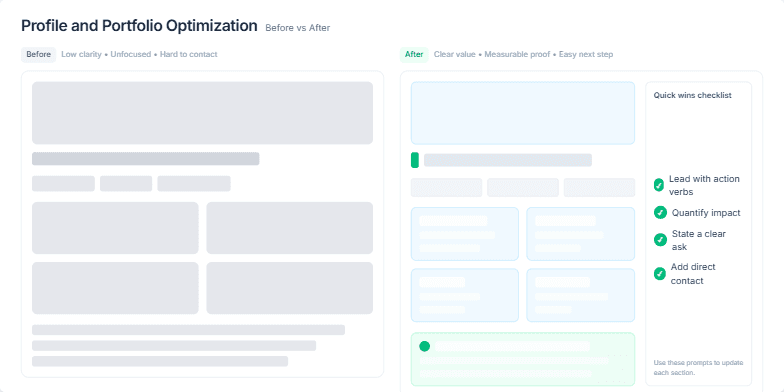The height and width of the screenshot is (392, 784).
Task: Click 'Use these prompts to update each section.' note
Action: (698, 368)
